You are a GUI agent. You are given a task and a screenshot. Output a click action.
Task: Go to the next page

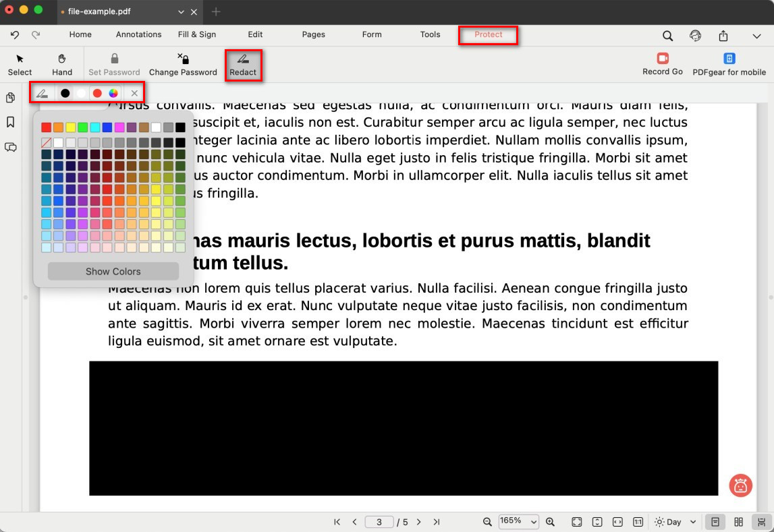click(419, 522)
